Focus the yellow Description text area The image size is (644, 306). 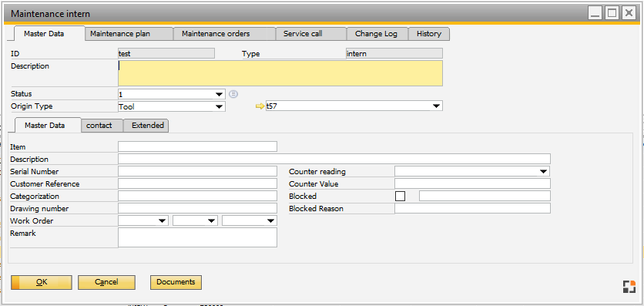pyautogui.click(x=280, y=73)
